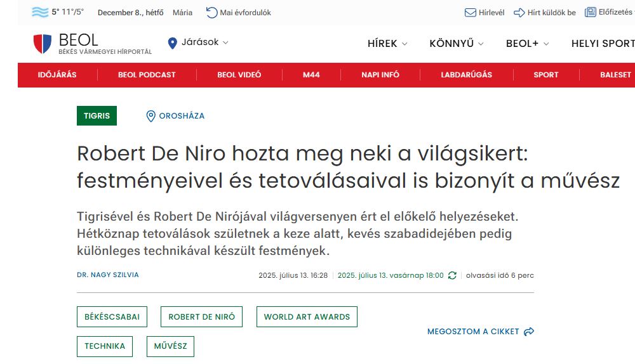This screenshot has height=364, width=635.
Task: Expand the Járások dropdown
Action: [x=198, y=42]
